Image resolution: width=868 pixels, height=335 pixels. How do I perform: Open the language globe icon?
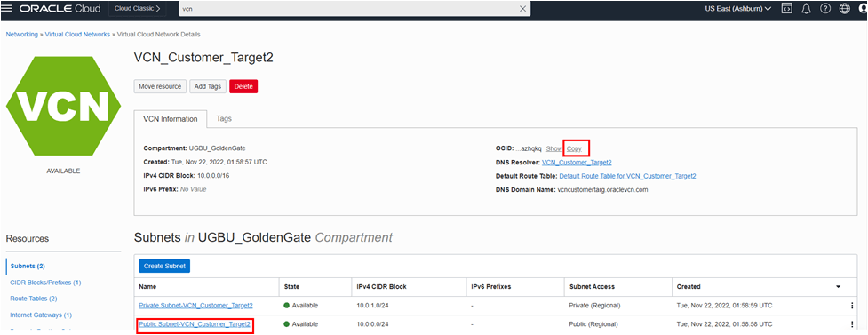(x=845, y=9)
